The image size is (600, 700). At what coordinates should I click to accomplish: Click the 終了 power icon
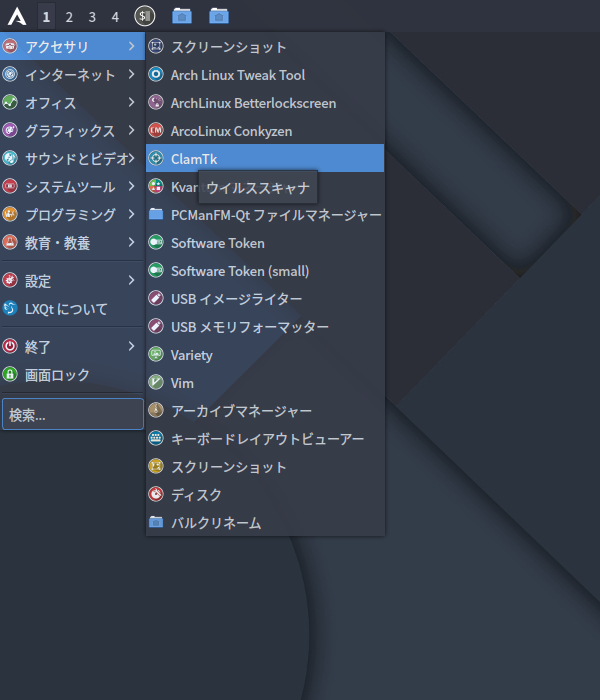point(10,346)
